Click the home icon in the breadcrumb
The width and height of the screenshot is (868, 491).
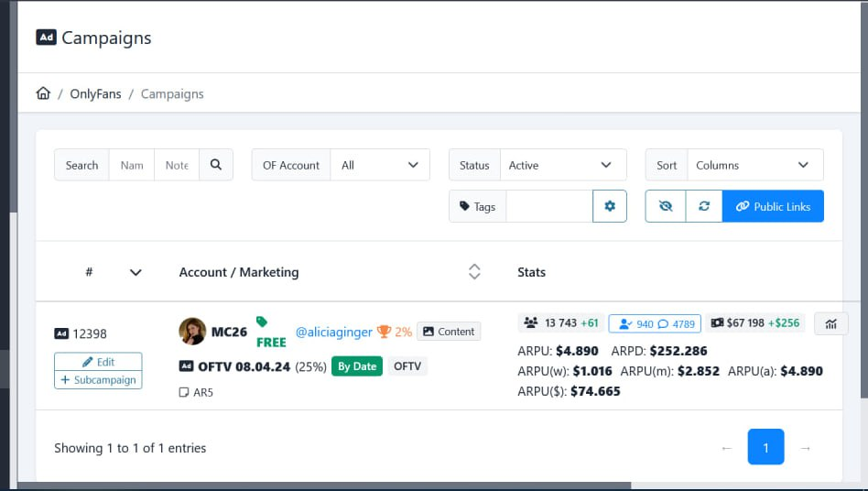coord(43,94)
